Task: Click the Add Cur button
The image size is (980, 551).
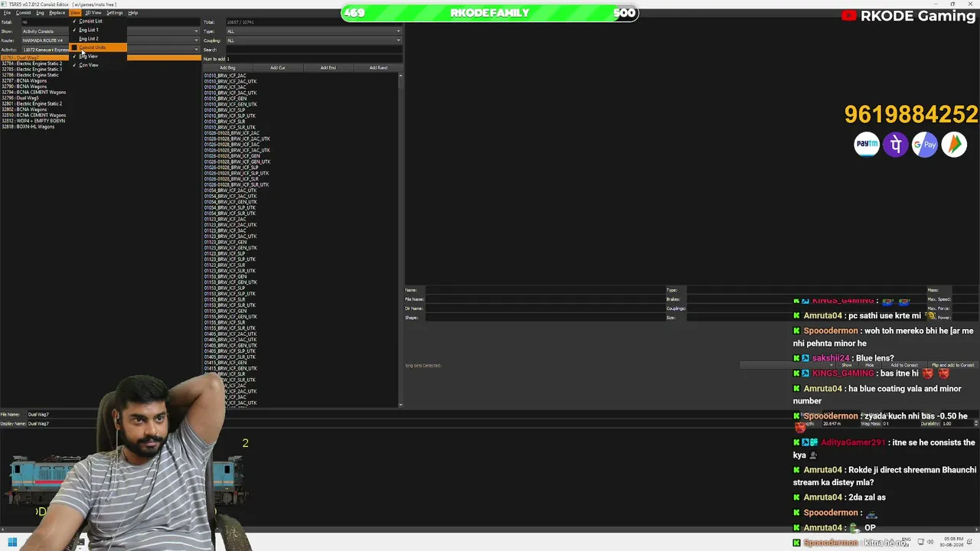Action: tap(277, 68)
